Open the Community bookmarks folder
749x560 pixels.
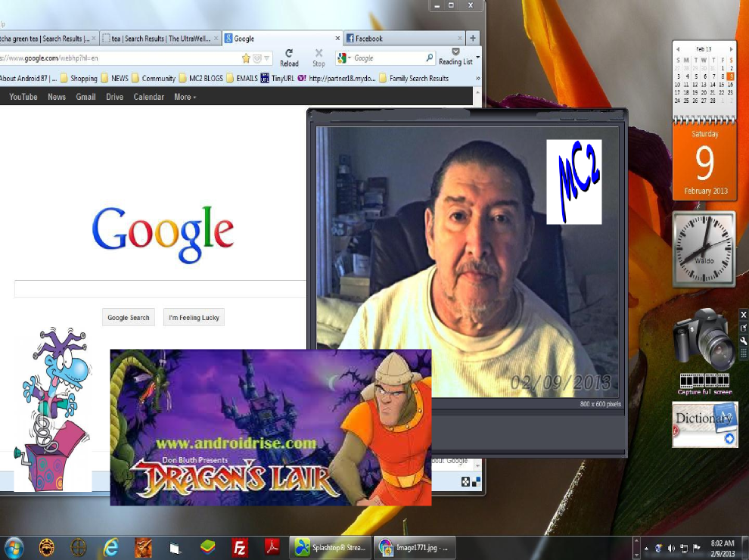point(154,79)
